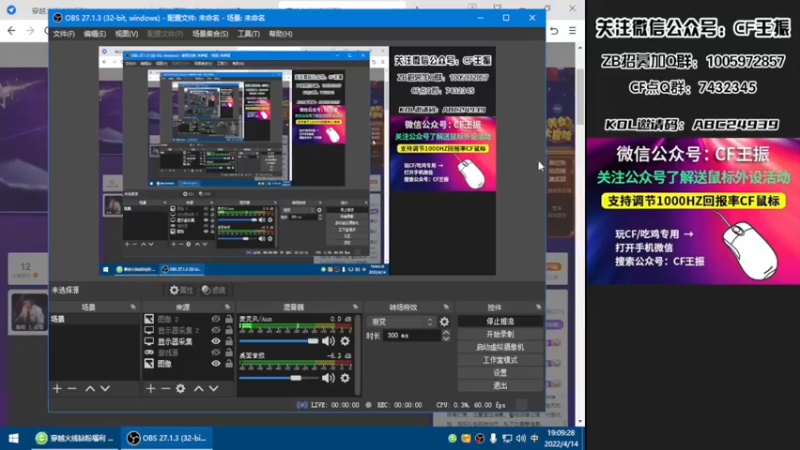The width and height of the screenshot is (800, 450).
Task: Remove selected scene with minus icon
Action: (72, 389)
